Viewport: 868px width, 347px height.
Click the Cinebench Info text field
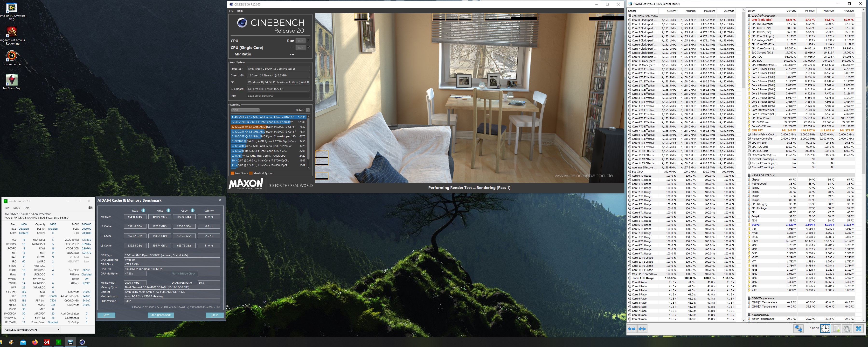click(278, 96)
